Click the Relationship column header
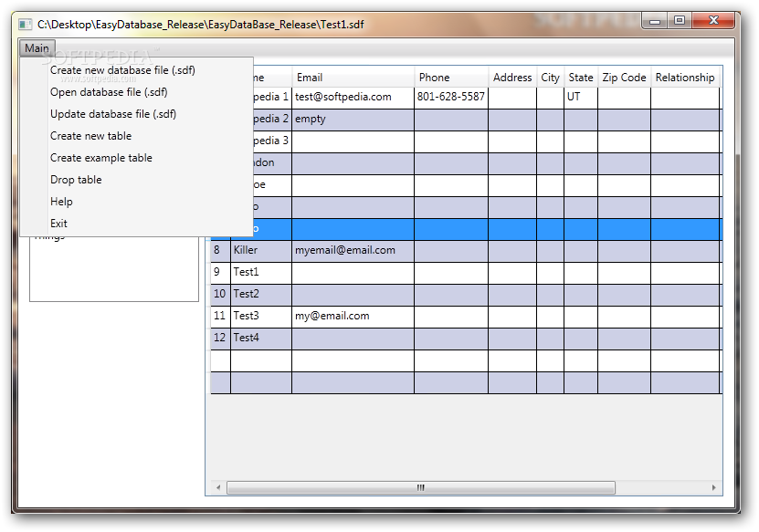The width and height of the screenshot is (759, 532). tap(685, 78)
